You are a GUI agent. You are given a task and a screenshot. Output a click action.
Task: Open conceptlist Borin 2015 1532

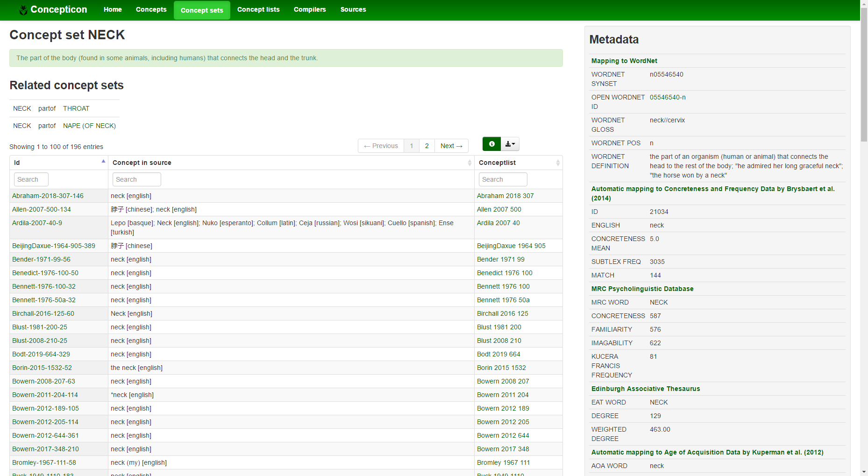pos(501,368)
